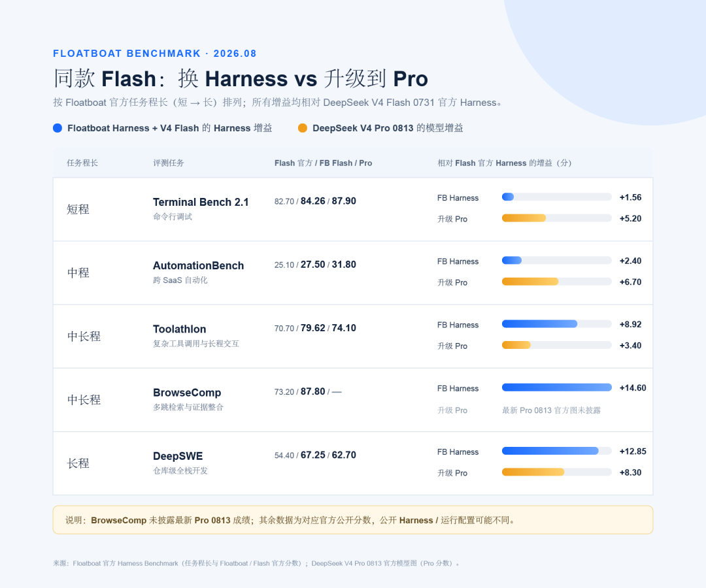This screenshot has height=588, width=706.
Task: Click the +14.60 gain value
Action: pyautogui.click(x=633, y=387)
